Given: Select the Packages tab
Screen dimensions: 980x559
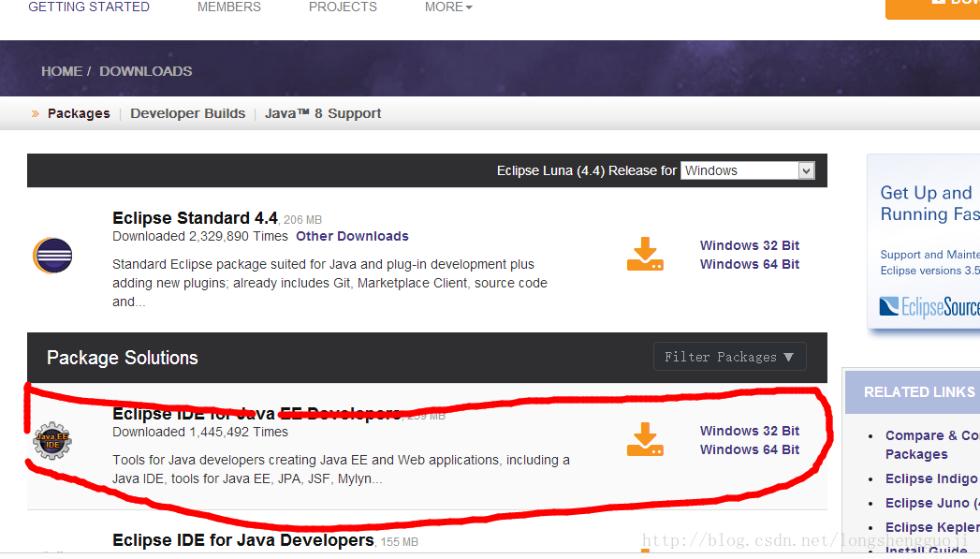Looking at the screenshot, I should [79, 113].
